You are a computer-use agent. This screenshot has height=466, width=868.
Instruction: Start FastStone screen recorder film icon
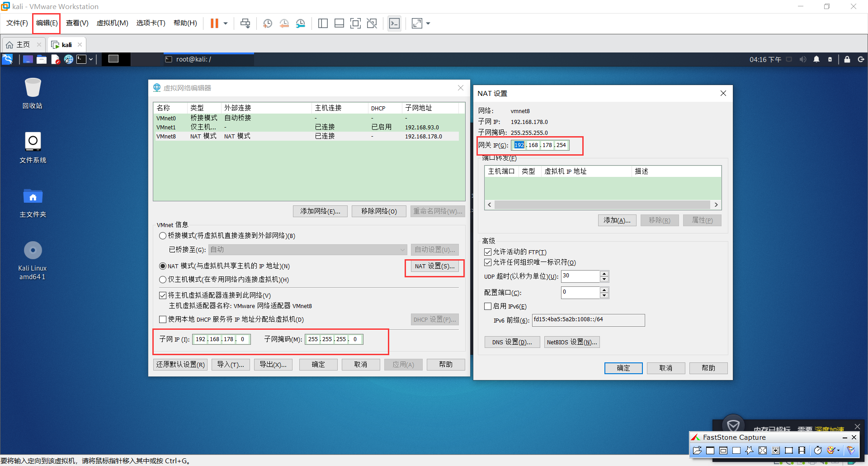(802, 450)
